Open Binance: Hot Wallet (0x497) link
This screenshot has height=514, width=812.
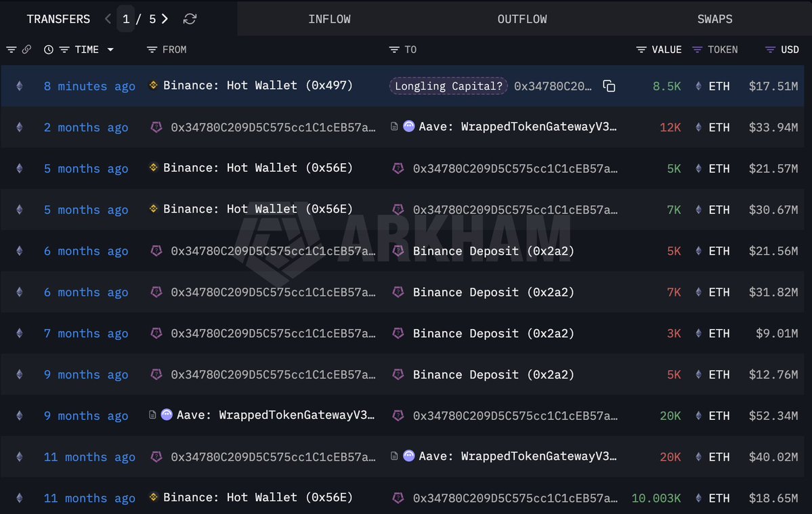pyautogui.click(x=257, y=85)
